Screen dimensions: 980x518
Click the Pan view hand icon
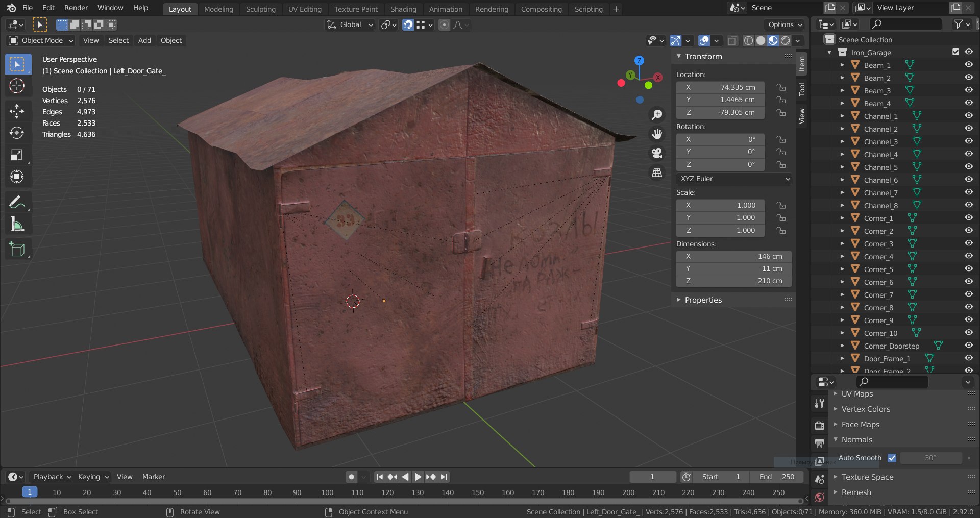coord(657,134)
